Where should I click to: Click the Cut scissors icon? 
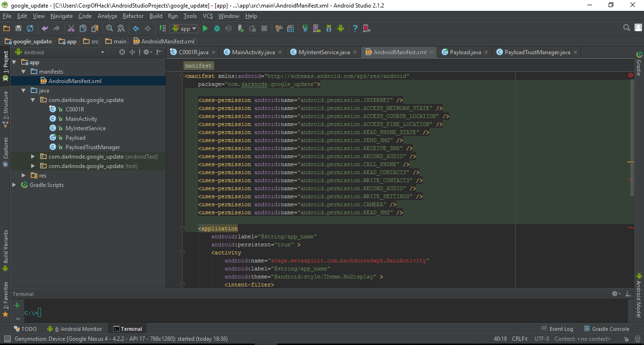pyautogui.click(x=71, y=29)
